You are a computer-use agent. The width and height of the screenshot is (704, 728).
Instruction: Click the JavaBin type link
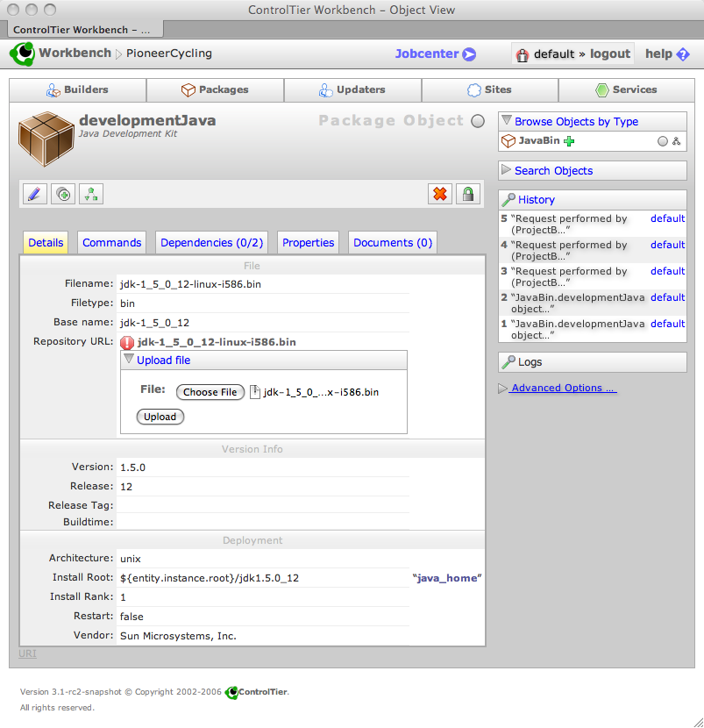[539, 140]
